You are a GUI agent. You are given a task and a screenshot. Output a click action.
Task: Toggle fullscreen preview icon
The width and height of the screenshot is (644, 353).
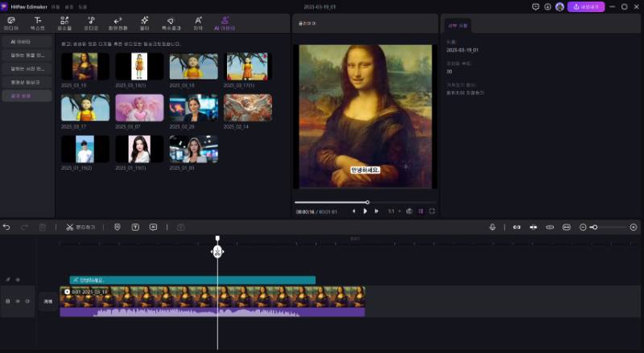[432, 211]
